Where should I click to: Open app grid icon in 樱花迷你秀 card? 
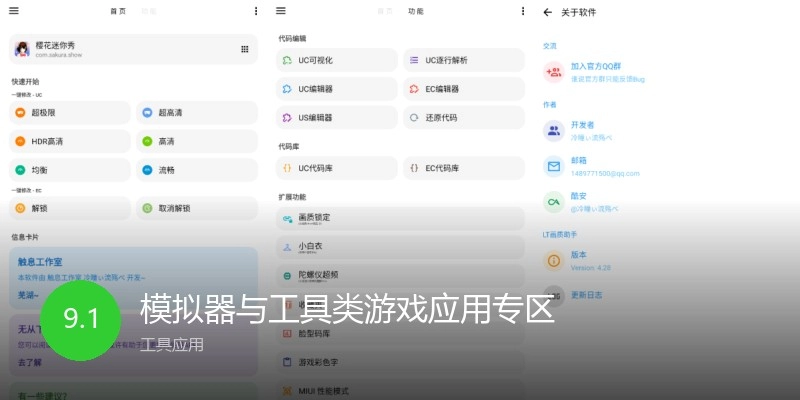tap(245, 49)
